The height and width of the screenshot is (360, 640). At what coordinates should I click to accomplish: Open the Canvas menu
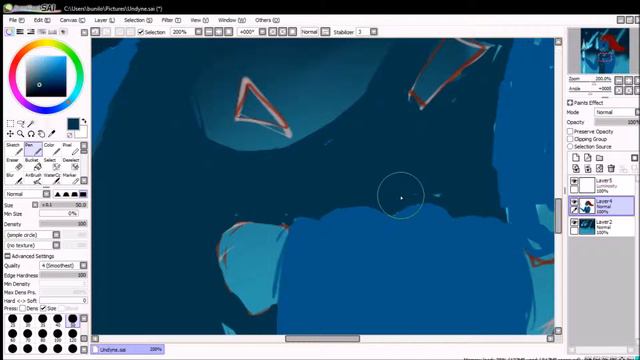[x=72, y=20]
